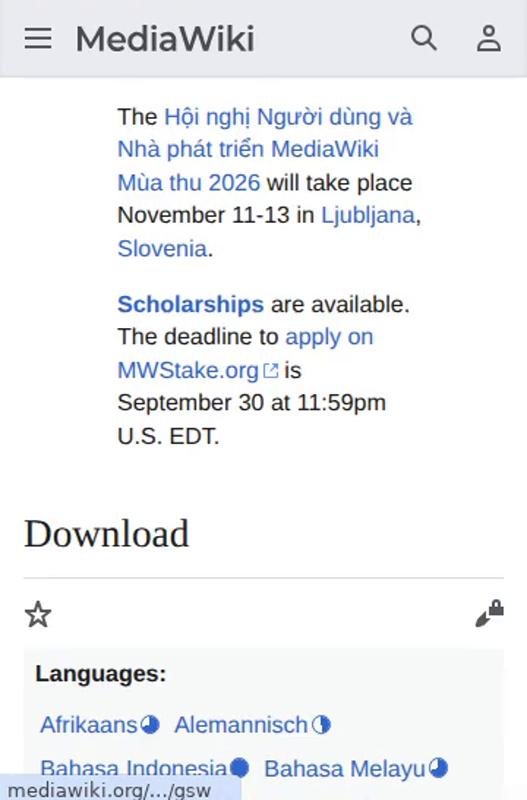The width and height of the screenshot is (527, 800).
Task: Open the MediaWiki home title
Action: (165, 39)
